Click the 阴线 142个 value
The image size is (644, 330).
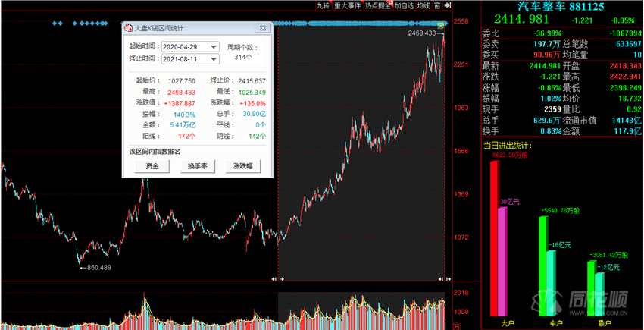[257, 136]
